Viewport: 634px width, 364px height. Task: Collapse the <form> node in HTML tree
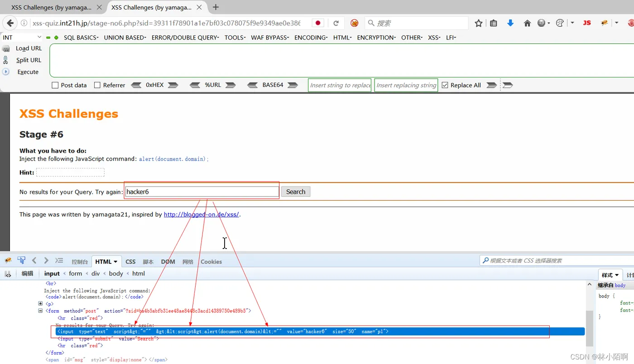tap(40, 311)
